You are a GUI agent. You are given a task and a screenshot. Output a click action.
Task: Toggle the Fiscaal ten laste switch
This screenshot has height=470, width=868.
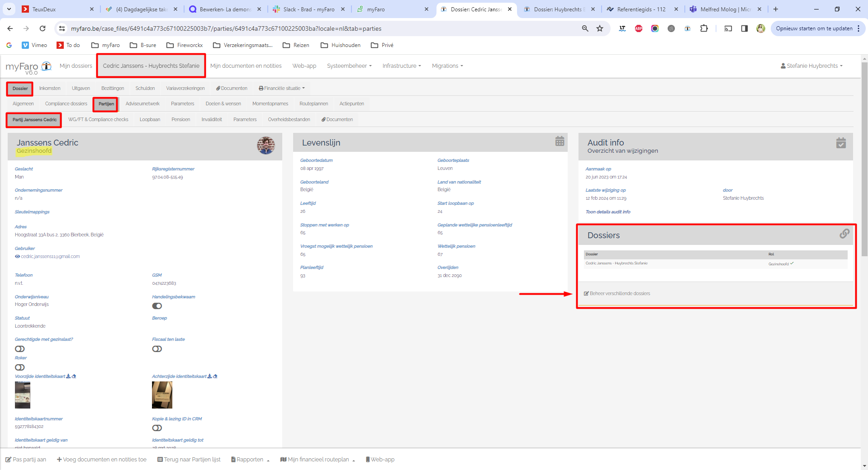click(157, 349)
